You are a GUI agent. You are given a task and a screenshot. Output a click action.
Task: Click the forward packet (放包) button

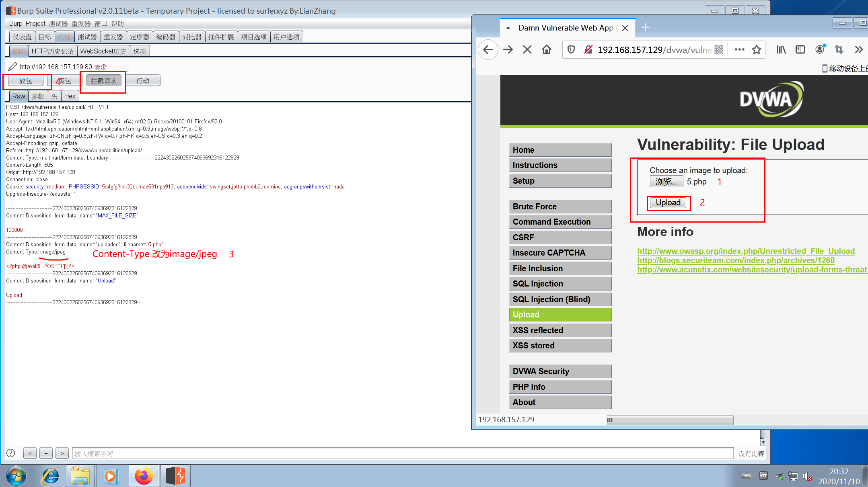click(x=25, y=81)
